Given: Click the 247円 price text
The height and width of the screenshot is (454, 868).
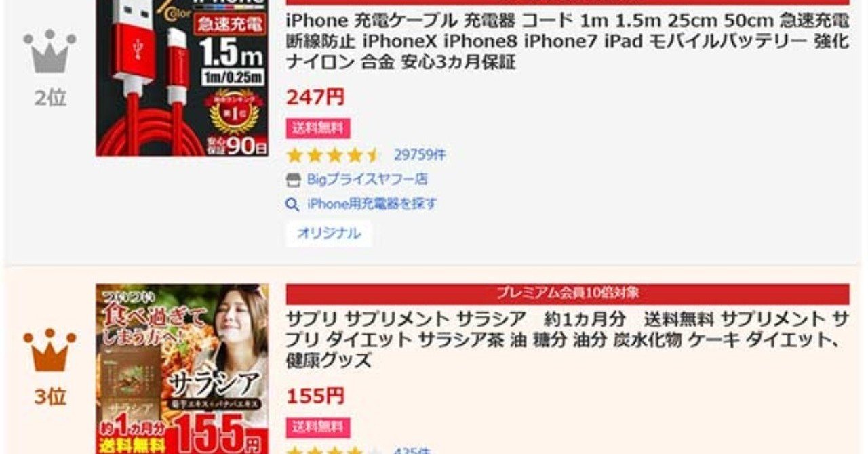Looking at the screenshot, I should click(x=315, y=98).
